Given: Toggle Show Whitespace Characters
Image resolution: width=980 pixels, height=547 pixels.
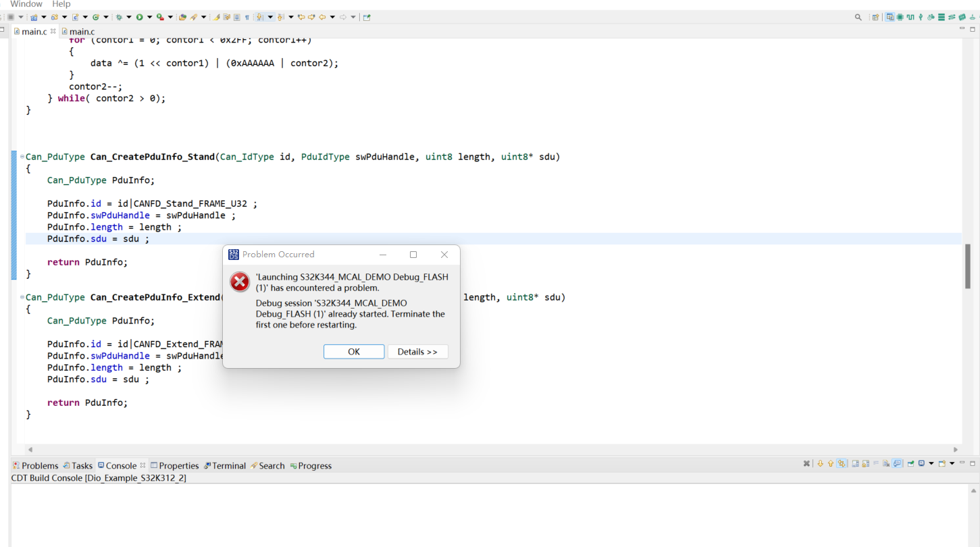Looking at the screenshot, I should click(x=247, y=16).
